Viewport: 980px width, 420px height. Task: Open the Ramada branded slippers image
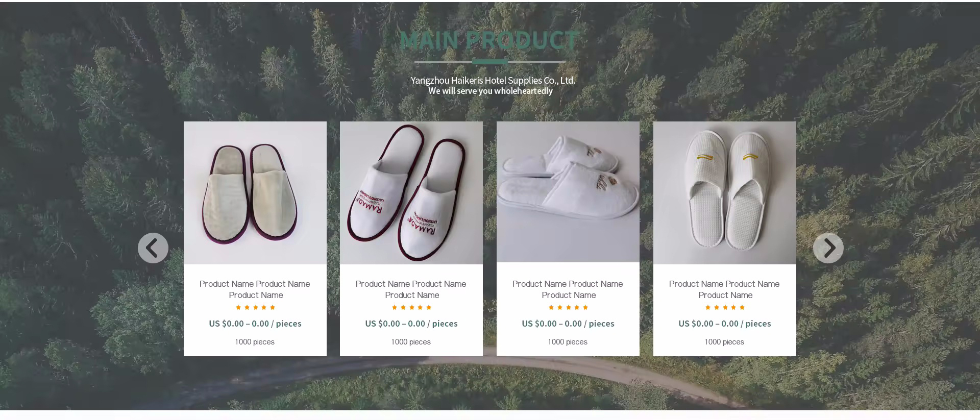point(411,193)
